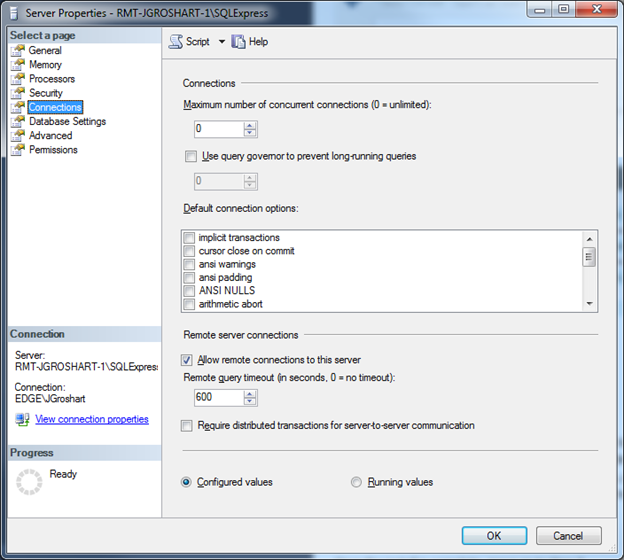Click the remote query timeout field showing 600
The width and height of the screenshot is (624, 560).
click(x=219, y=397)
